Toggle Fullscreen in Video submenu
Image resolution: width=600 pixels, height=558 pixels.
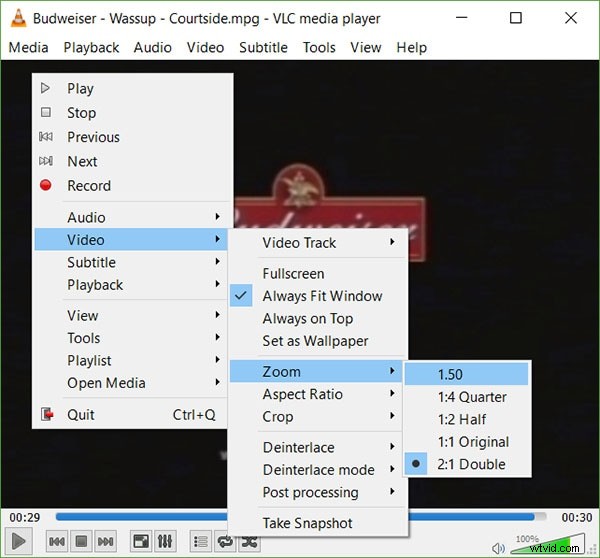point(317,274)
